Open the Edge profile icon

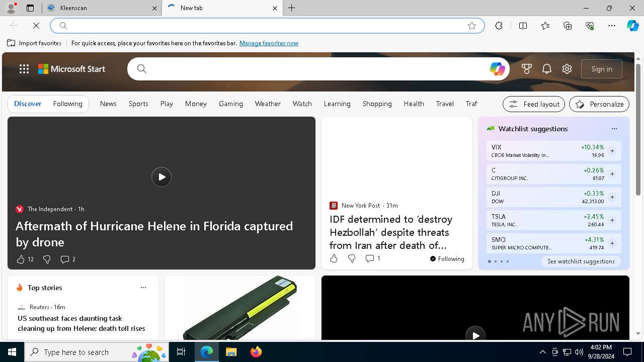click(11, 8)
